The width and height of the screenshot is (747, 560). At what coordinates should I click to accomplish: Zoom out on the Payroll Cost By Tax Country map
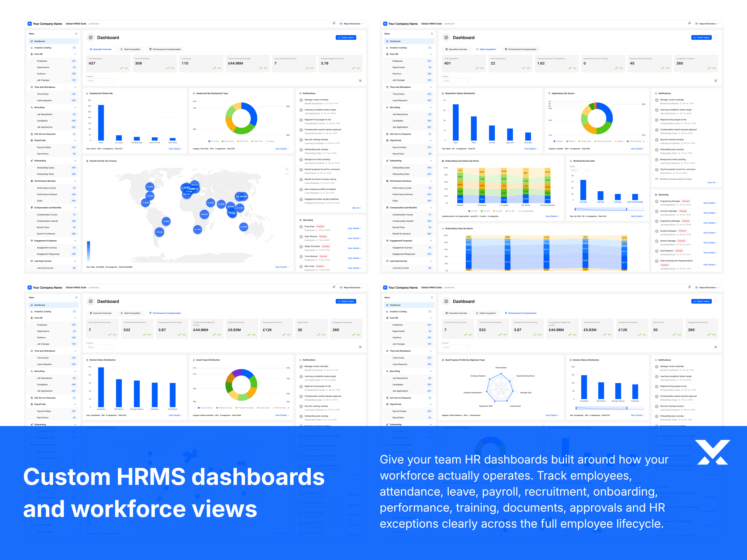coord(287,174)
